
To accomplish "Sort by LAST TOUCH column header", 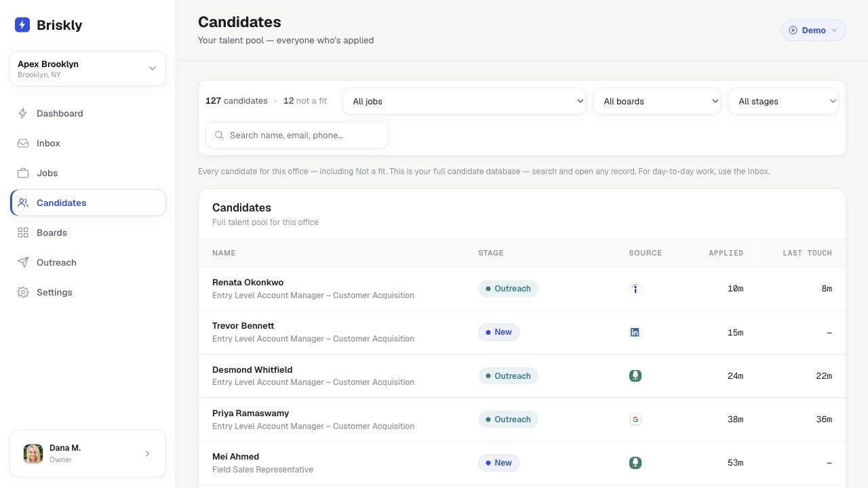I will [x=807, y=253].
